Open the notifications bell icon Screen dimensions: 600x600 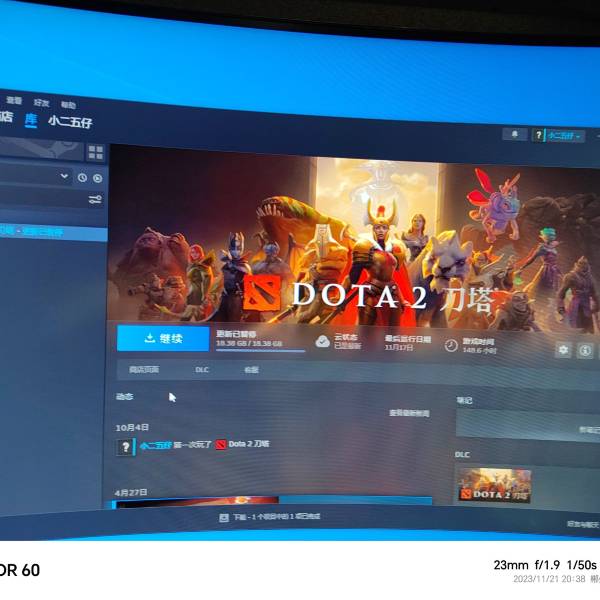pyautogui.click(x=516, y=133)
